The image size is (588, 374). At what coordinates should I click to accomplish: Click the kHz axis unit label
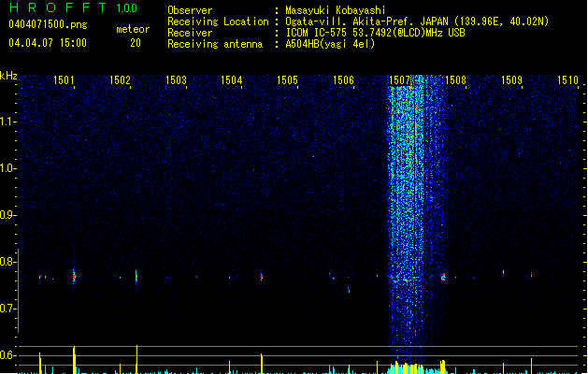click(x=8, y=76)
